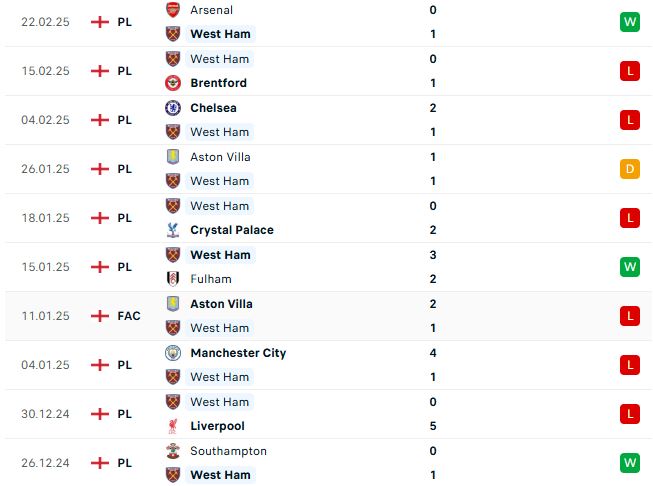Click red L badge for Brentford match
The width and height of the screenshot is (653, 486).
click(x=630, y=71)
